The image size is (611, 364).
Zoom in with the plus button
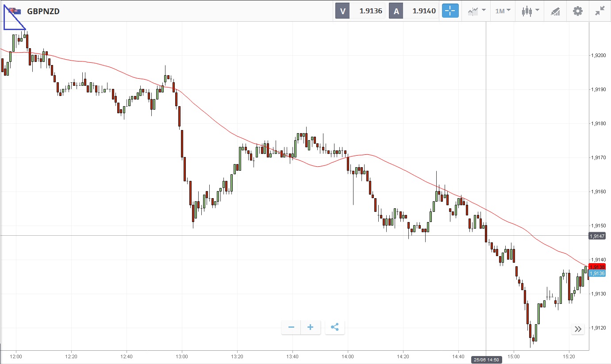click(x=311, y=327)
